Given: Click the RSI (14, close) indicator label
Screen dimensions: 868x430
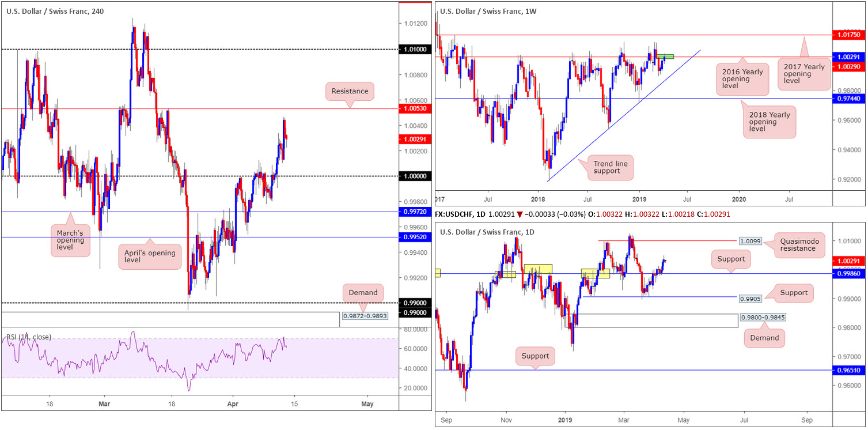Looking at the screenshot, I should click(x=29, y=337).
